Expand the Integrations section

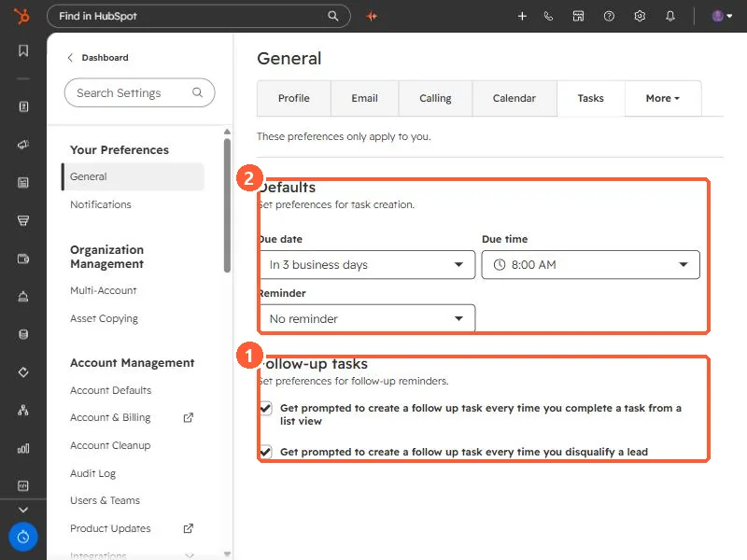coord(132,555)
